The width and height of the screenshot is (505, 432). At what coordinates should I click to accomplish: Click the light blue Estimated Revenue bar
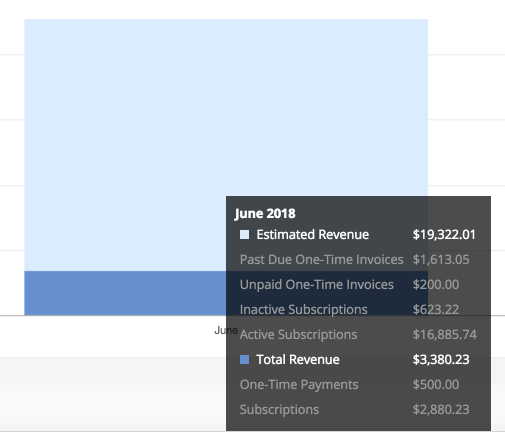point(226,145)
